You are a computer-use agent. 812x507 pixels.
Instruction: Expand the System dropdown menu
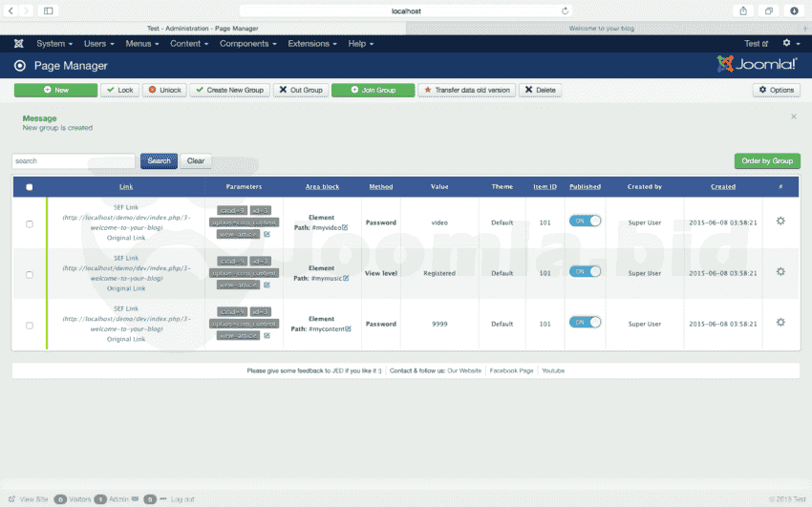(54, 44)
